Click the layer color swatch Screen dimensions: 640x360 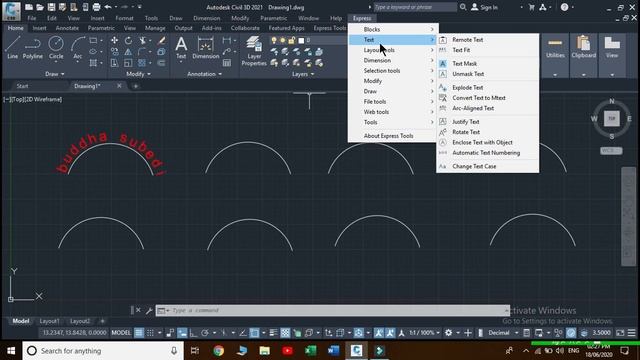click(x=301, y=40)
